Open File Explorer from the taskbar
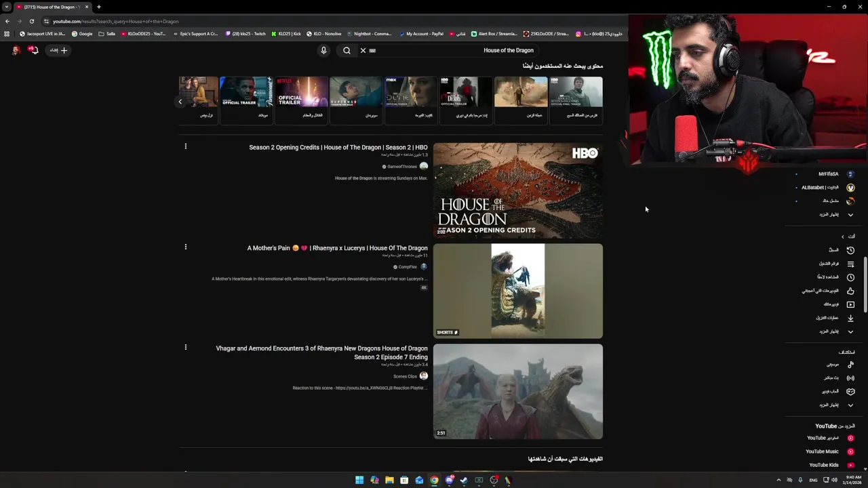 pos(389,480)
